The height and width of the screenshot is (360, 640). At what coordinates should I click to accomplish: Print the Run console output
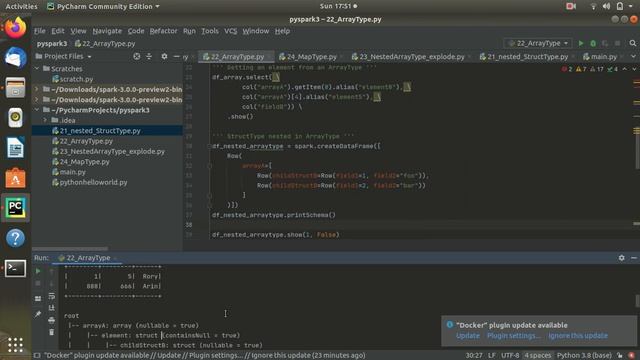point(51,320)
